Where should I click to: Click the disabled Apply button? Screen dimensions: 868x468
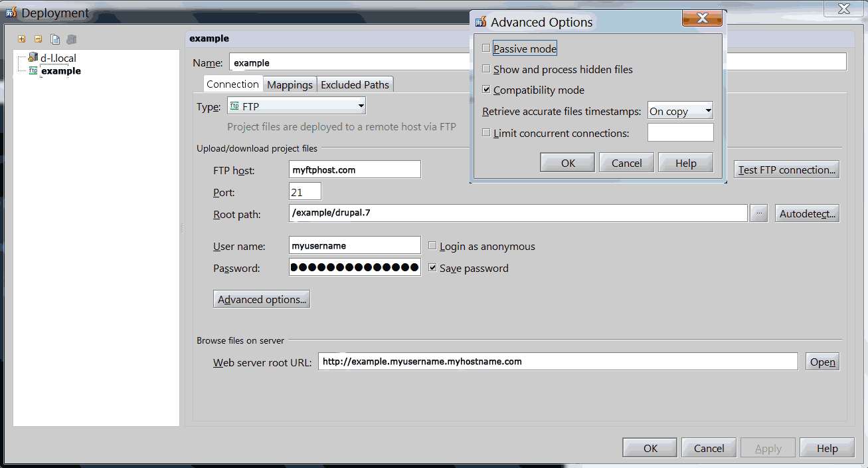tap(768, 448)
